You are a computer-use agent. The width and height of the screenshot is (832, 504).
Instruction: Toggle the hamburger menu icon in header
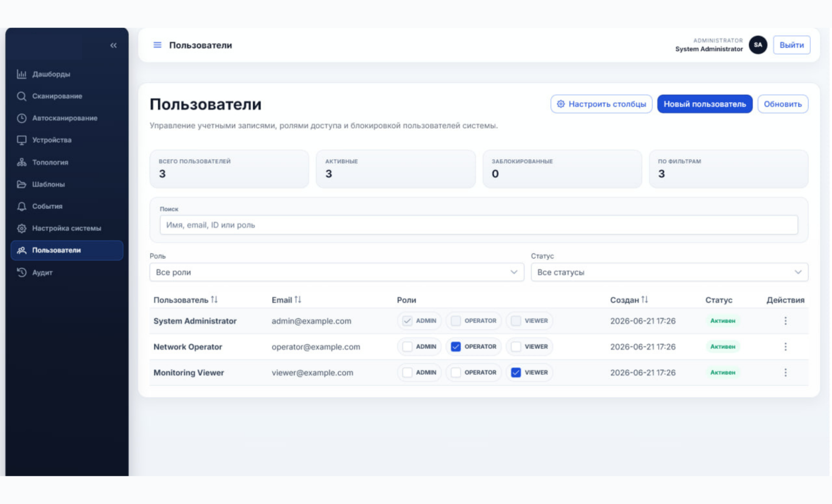[157, 45]
